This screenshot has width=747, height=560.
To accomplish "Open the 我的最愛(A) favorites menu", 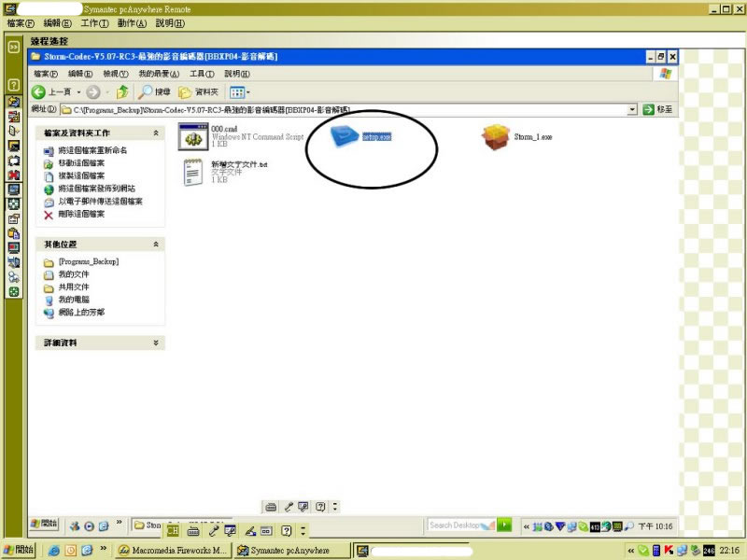I will [x=159, y=74].
